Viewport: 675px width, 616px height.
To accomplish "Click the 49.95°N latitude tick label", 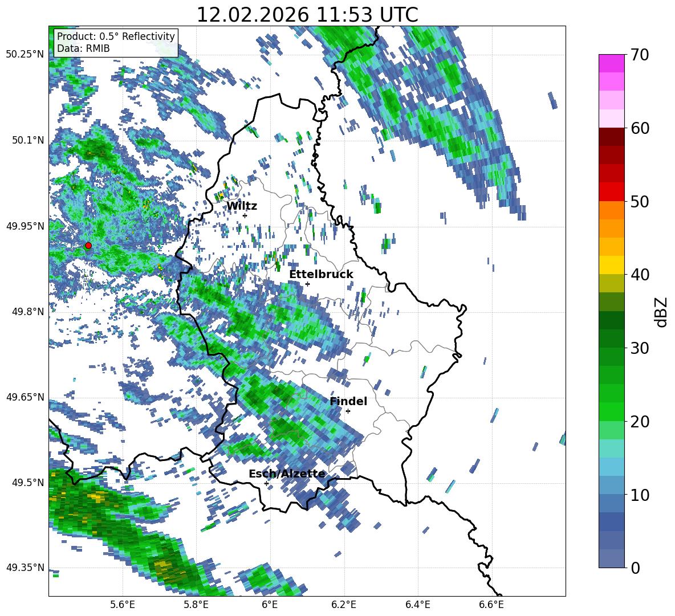I will coord(25,226).
